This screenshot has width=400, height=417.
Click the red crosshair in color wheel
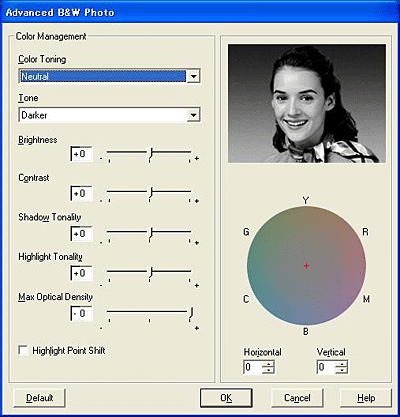pos(306,266)
